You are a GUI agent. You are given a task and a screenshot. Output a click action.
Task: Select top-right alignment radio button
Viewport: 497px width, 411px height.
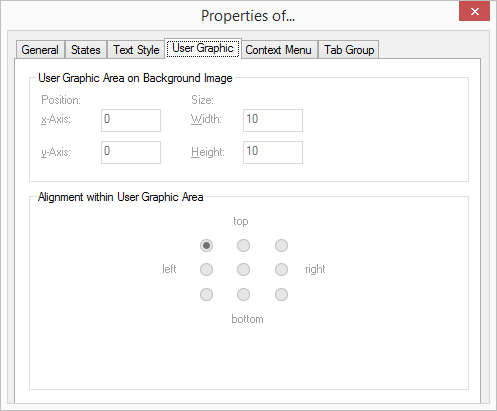point(281,246)
